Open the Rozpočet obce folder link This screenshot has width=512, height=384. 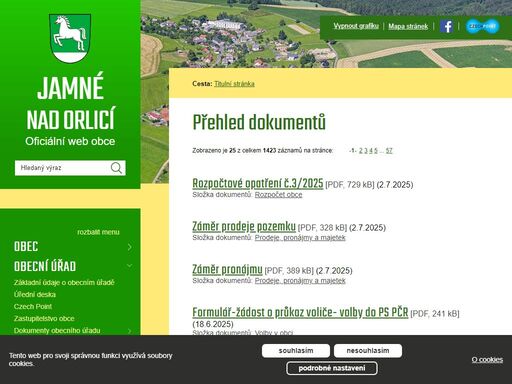pos(278,195)
